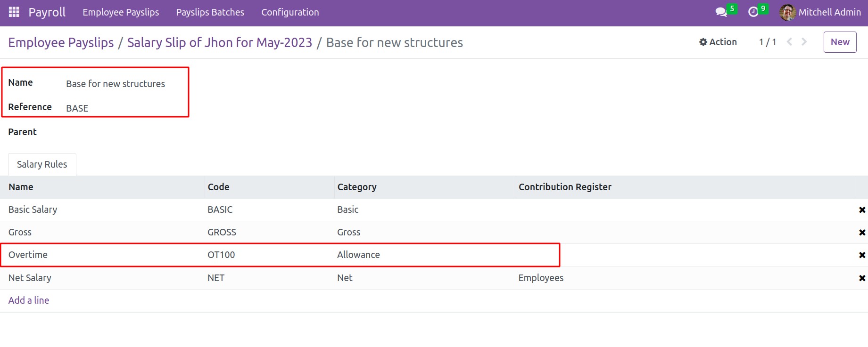
Task: Click the previous record arrow
Action: coord(789,42)
